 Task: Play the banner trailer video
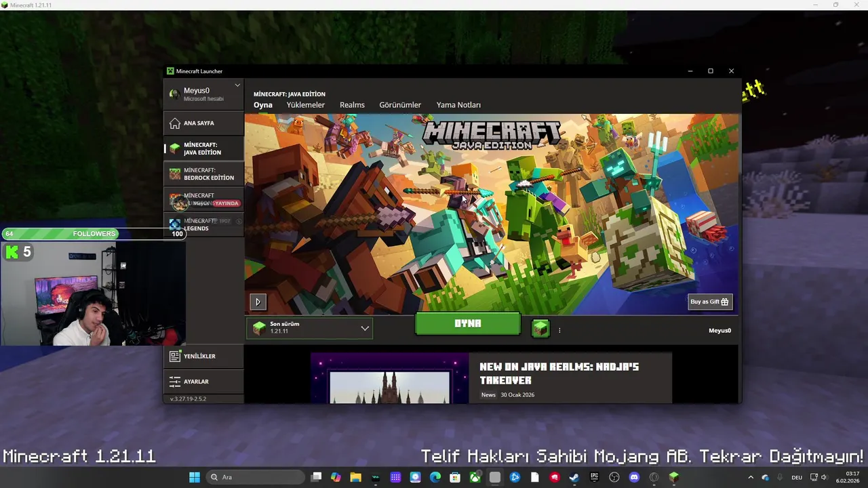click(x=258, y=302)
